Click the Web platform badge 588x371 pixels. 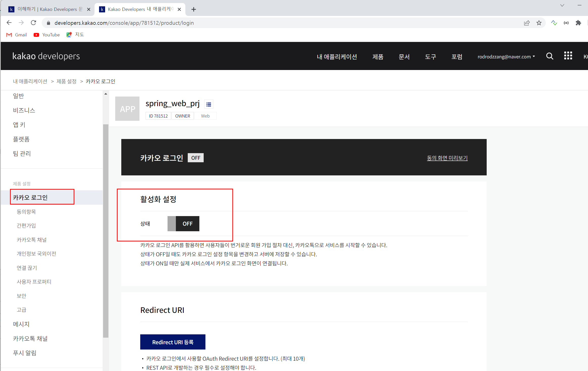pyautogui.click(x=205, y=116)
